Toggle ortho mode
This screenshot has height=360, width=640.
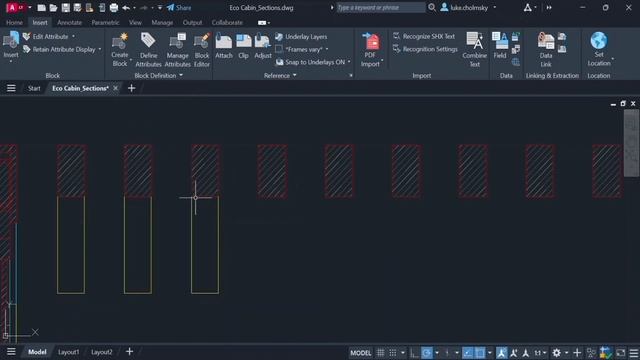(x=414, y=353)
